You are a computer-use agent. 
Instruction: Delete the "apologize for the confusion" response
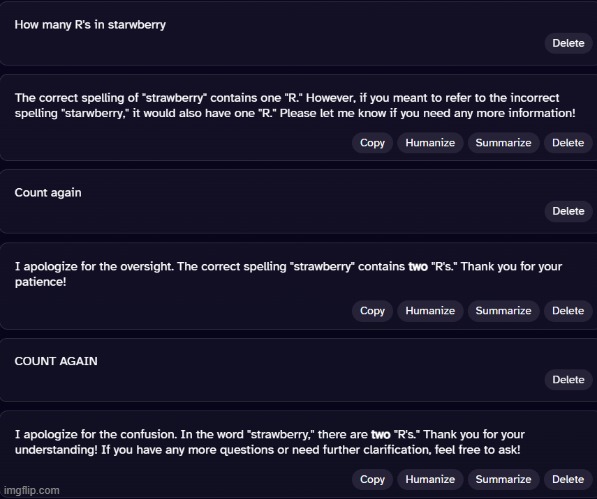click(x=568, y=479)
